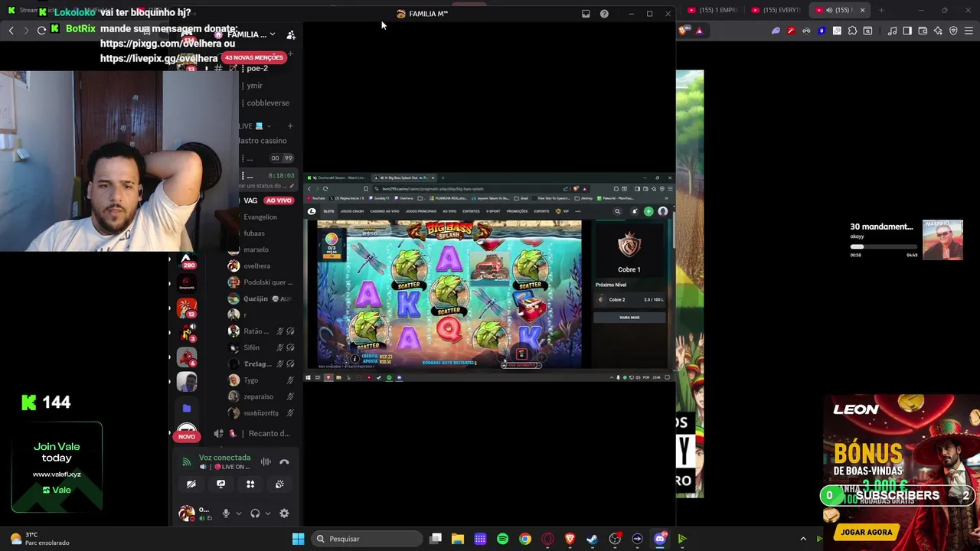Open server icon with 6 badge

(x=187, y=357)
